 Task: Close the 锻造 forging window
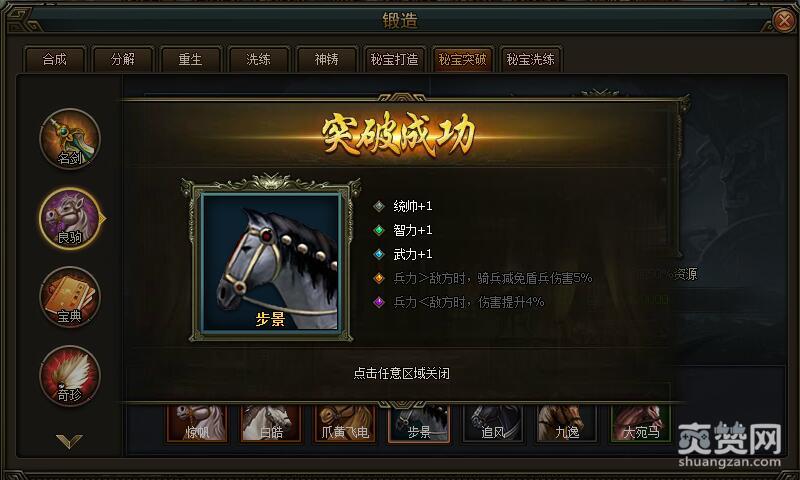tap(783, 21)
